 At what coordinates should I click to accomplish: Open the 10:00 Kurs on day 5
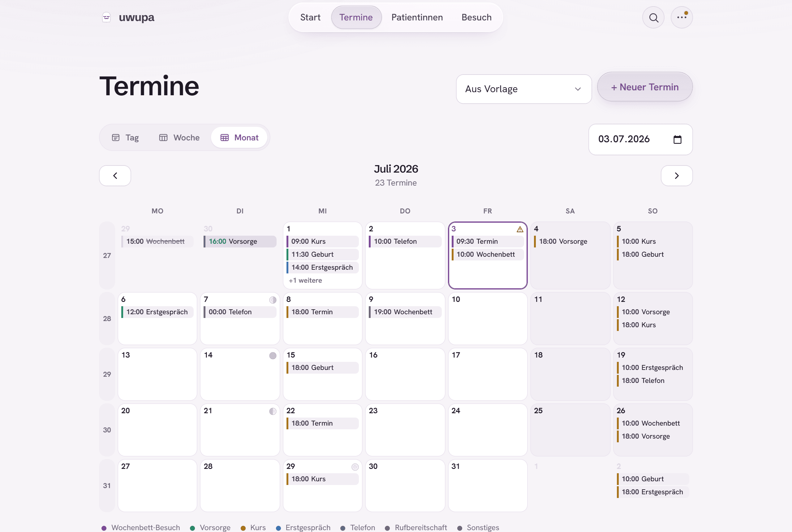pyautogui.click(x=653, y=242)
